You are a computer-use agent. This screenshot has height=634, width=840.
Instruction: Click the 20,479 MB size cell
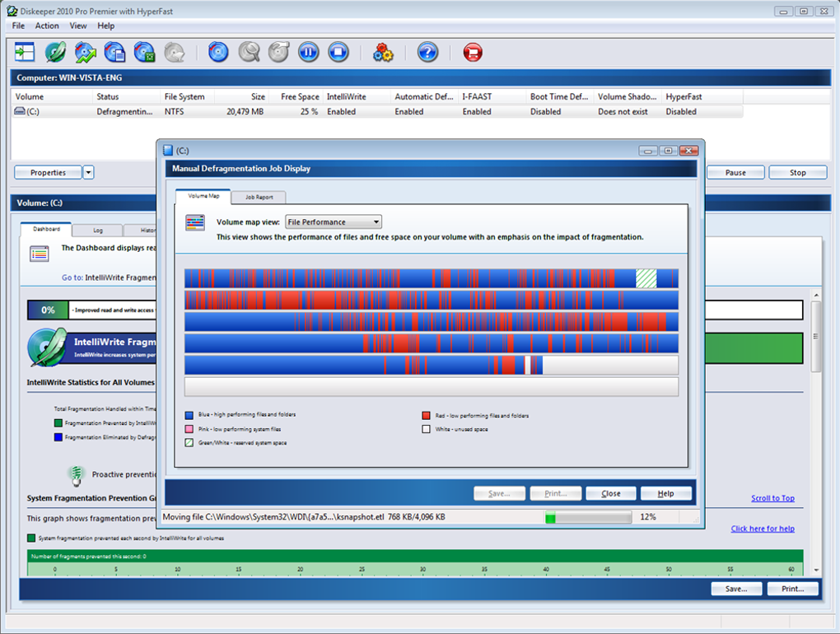pyautogui.click(x=245, y=111)
